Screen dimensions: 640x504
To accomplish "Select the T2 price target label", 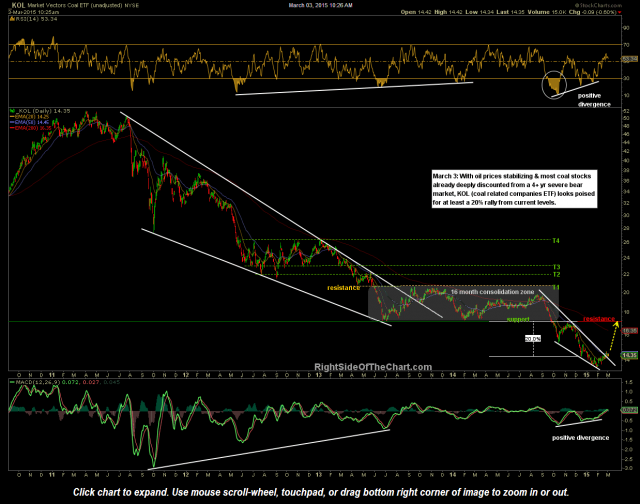I will (556, 274).
